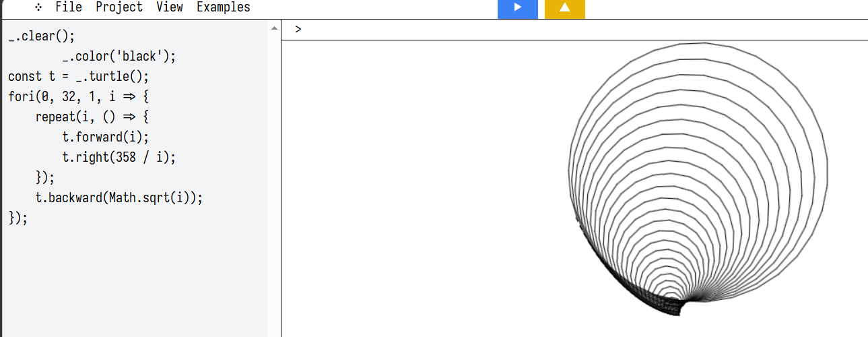Open the Project menu

coord(119,7)
